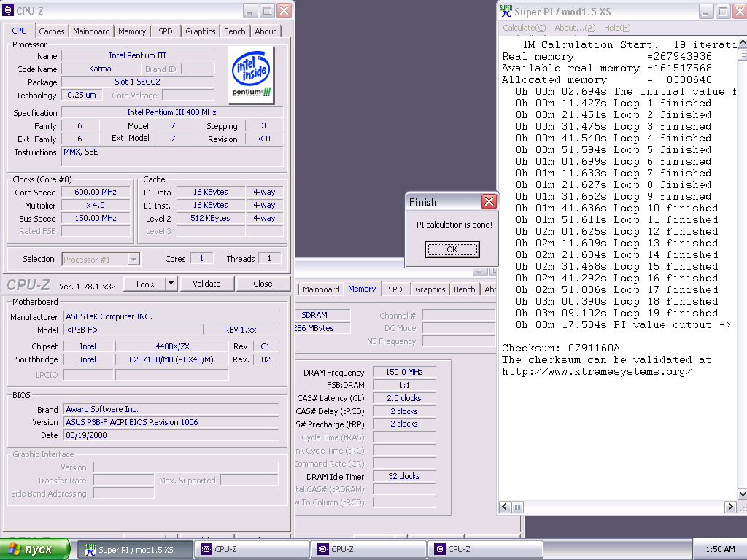Click the Loop 19 finished line
Image resolution: width=747 pixels, height=560 pixels.
[x=616, y=314]
